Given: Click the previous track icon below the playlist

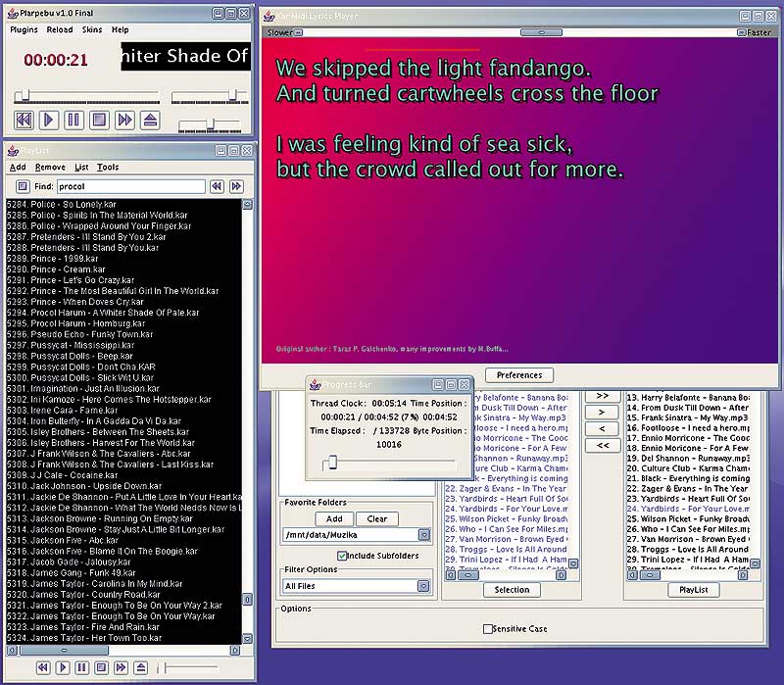Looking at the screenshot, I should pos(43,667).
